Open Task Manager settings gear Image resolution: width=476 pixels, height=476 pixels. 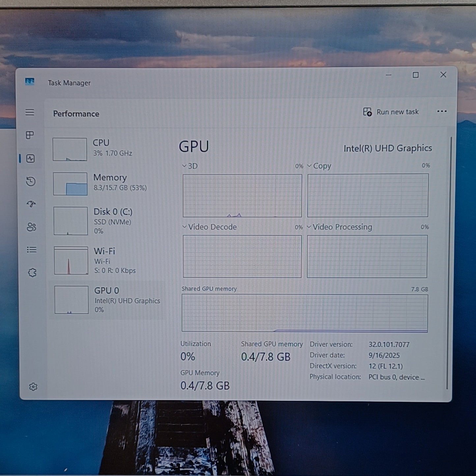(33, 387)
